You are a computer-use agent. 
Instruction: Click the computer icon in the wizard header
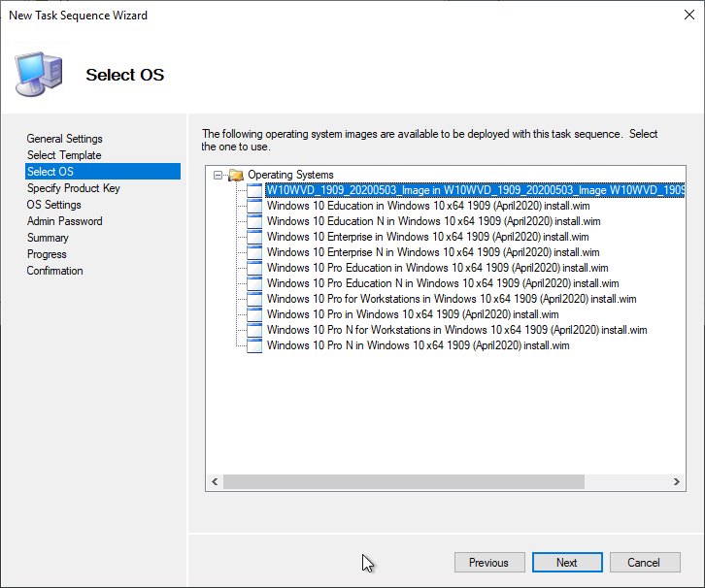coord(38,75)
